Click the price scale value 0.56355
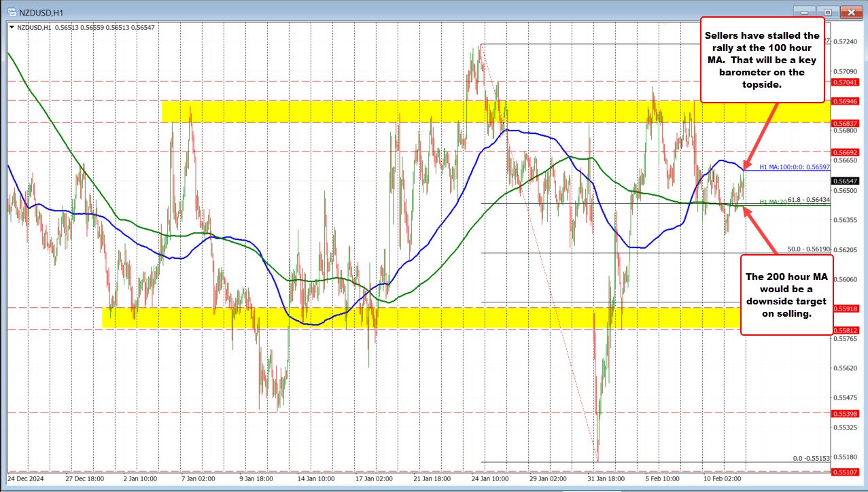Viewport: 868px width, 492px height. [846, 219]
